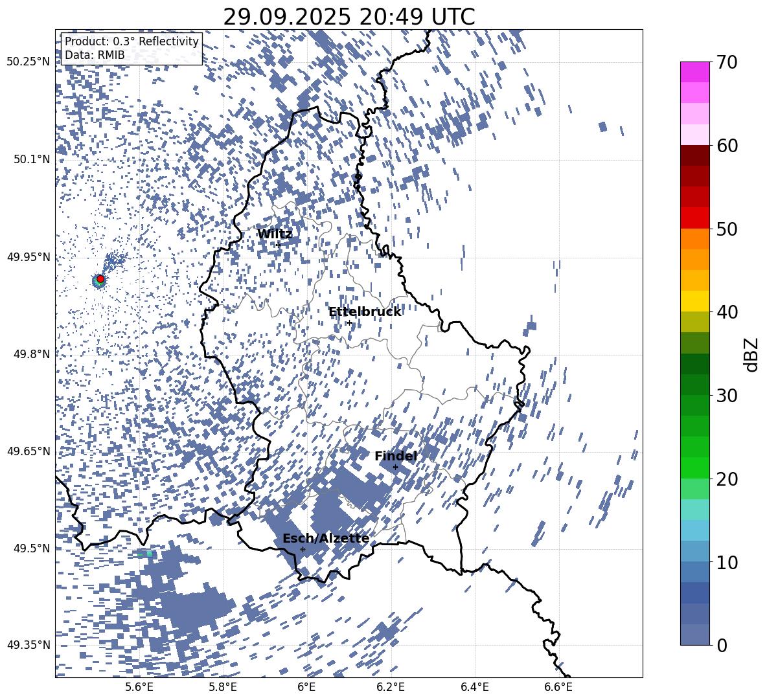Click the cross marker under Findel
Viewport: 767px width, 700px height.
(396, 467)
